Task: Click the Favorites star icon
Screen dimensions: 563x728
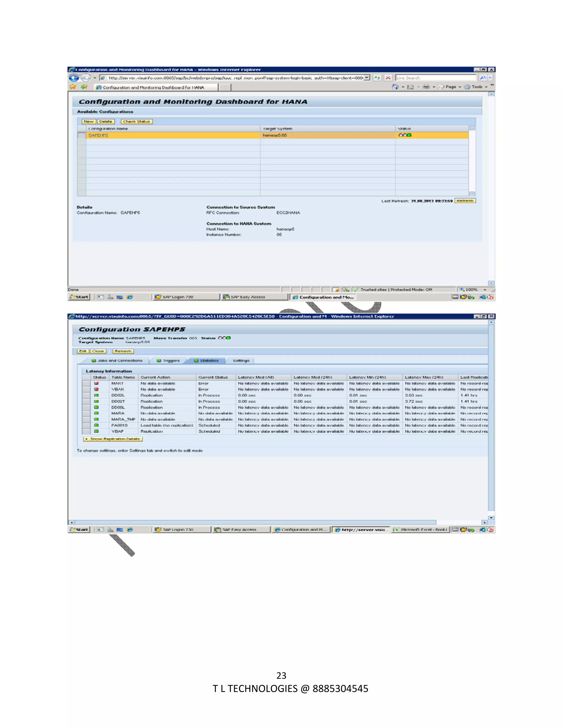Action: [73, 87]
